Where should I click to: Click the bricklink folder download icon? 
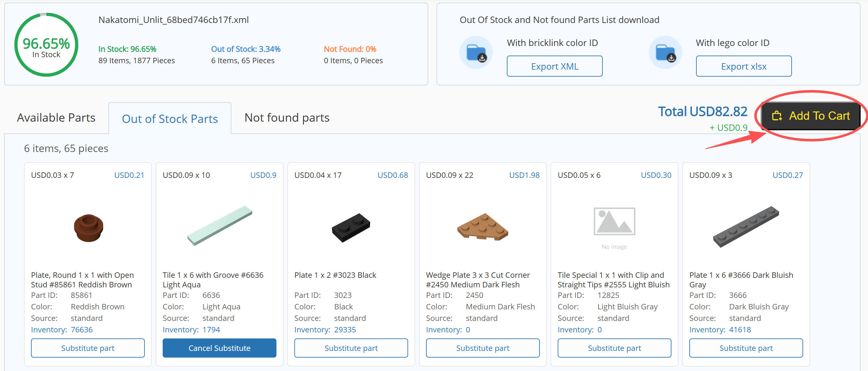click(476, 53)
